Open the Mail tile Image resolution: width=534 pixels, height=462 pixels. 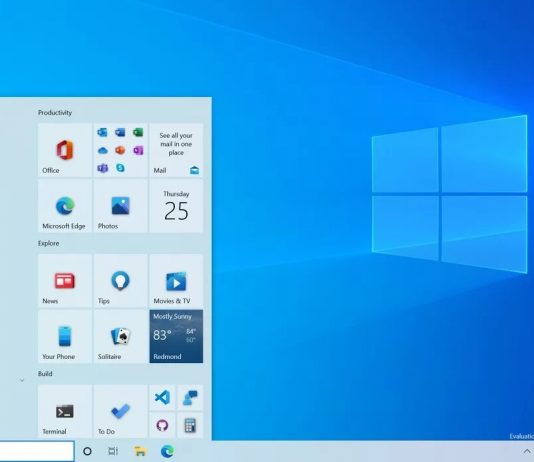coord(176,150)
